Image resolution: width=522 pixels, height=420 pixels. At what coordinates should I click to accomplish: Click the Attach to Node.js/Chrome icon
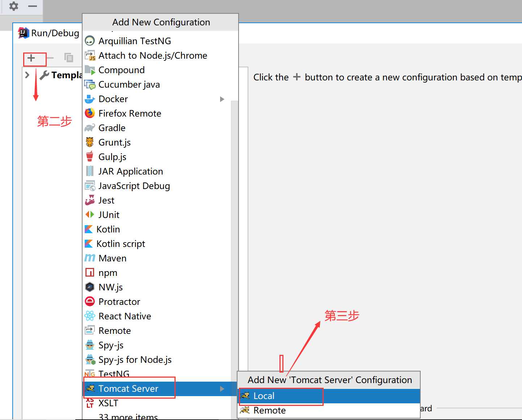pos(90,55)
